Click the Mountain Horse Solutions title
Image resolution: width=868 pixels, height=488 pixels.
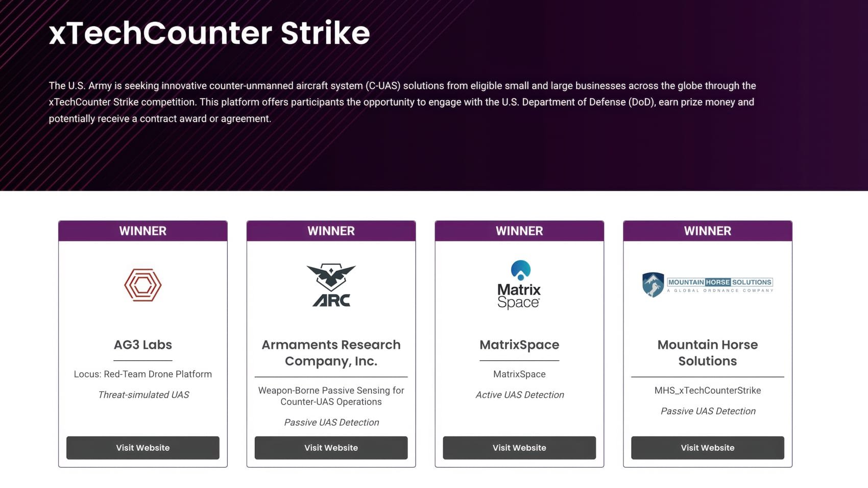pos(707,353)
